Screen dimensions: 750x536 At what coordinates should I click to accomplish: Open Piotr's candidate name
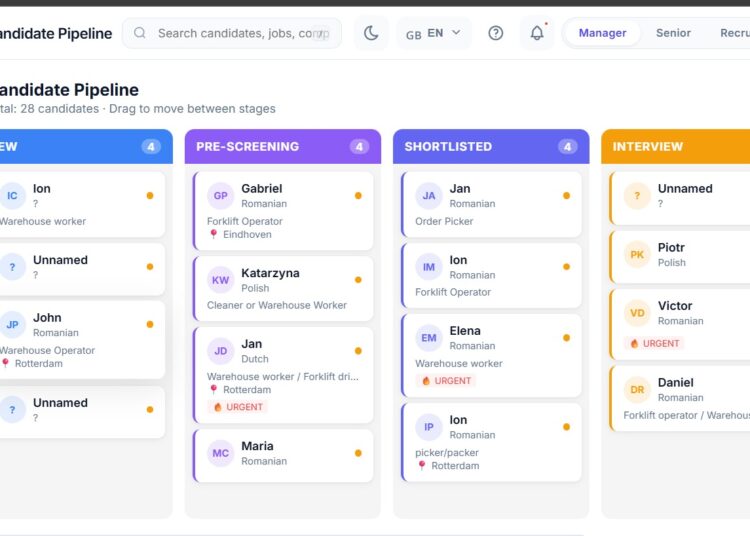click(x=671, y=248)
